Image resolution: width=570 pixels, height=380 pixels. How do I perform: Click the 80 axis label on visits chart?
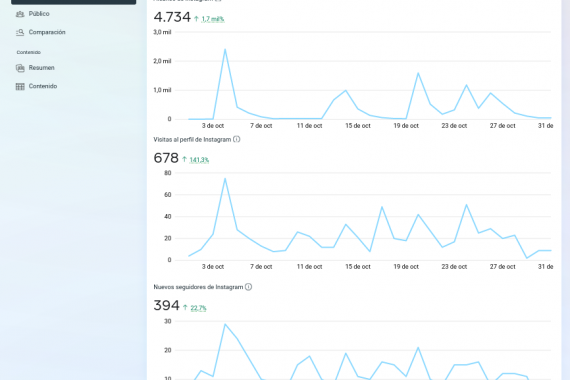[x=168, y=173]
